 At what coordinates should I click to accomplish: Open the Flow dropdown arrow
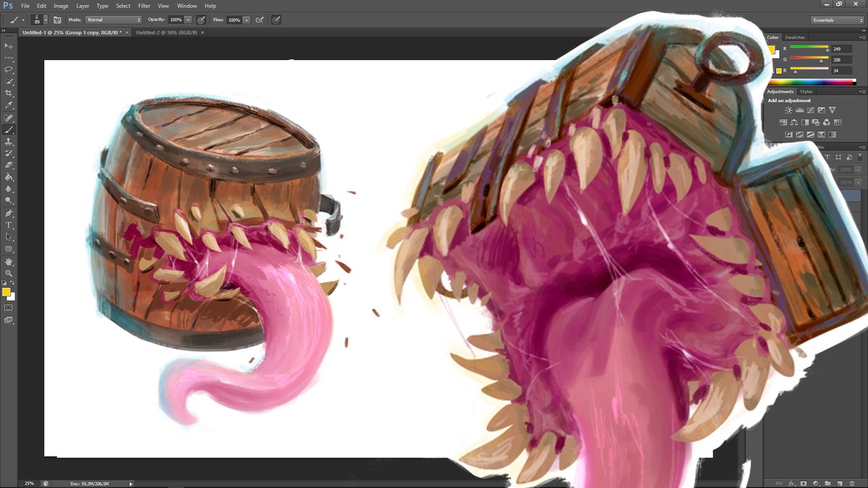(245, 20)
